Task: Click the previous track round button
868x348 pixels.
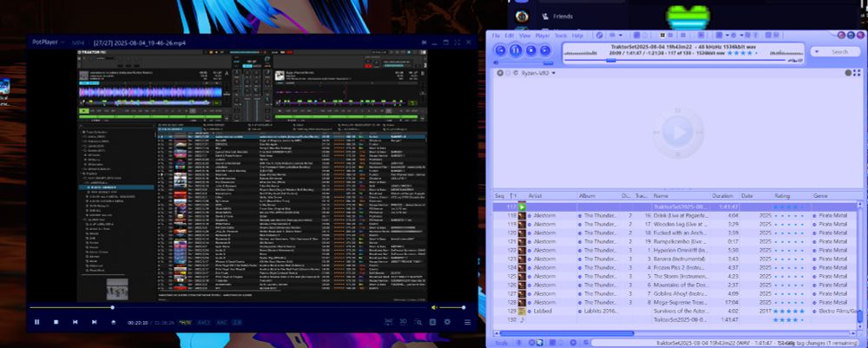Action: [x=501, y=50]
